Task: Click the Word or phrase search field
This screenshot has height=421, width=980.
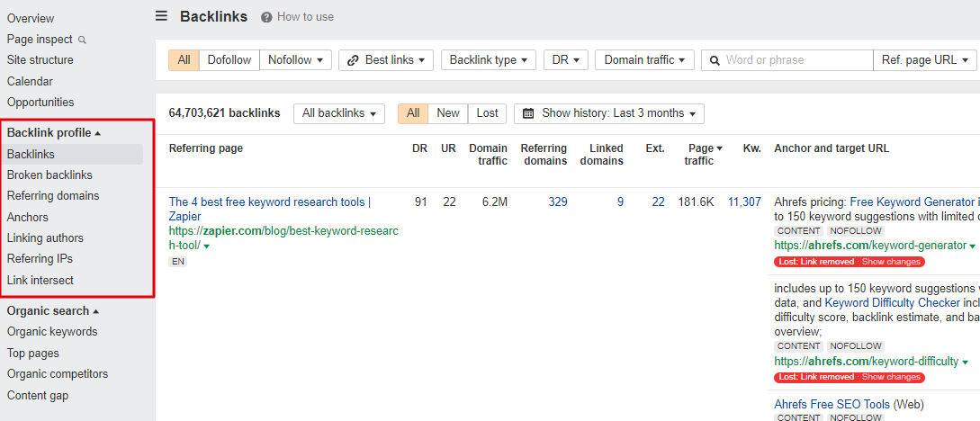Action: [x=787, y=60]
